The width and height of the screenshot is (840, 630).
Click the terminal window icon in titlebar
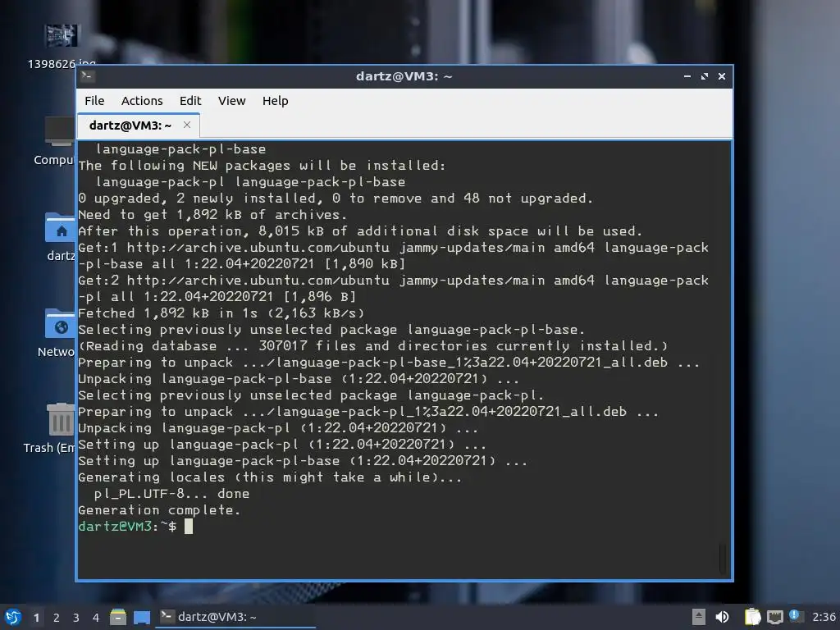88,76
